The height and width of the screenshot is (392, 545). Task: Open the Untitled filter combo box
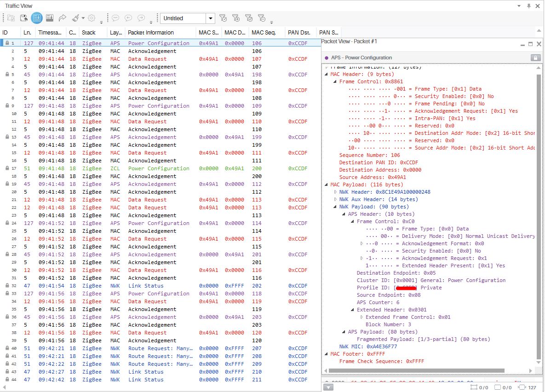pos(210,18)
